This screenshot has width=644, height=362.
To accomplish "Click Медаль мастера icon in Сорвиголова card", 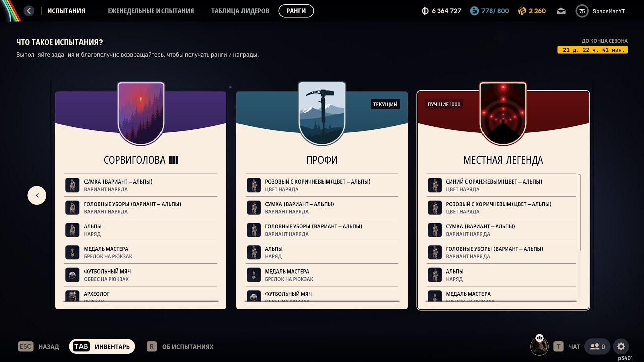I will pyautogui.click(x=72, y=252).
